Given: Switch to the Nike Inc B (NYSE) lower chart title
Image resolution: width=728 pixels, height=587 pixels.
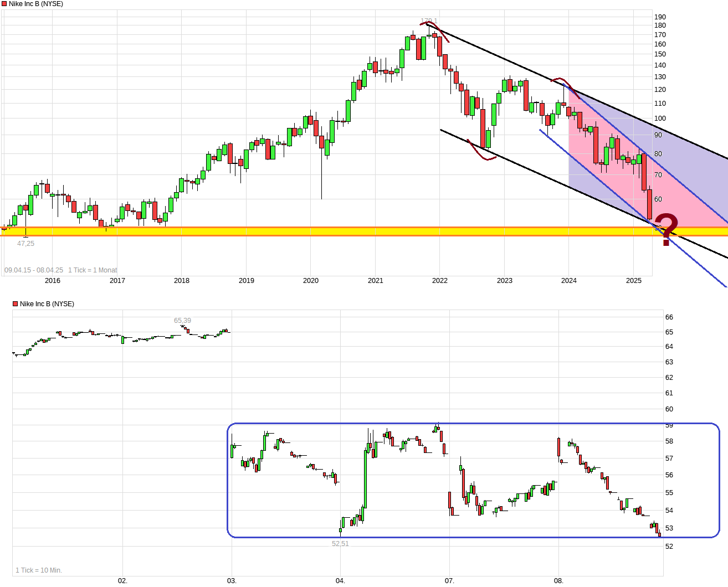Looking at the screenshot, I should click(x=47, y=303).
